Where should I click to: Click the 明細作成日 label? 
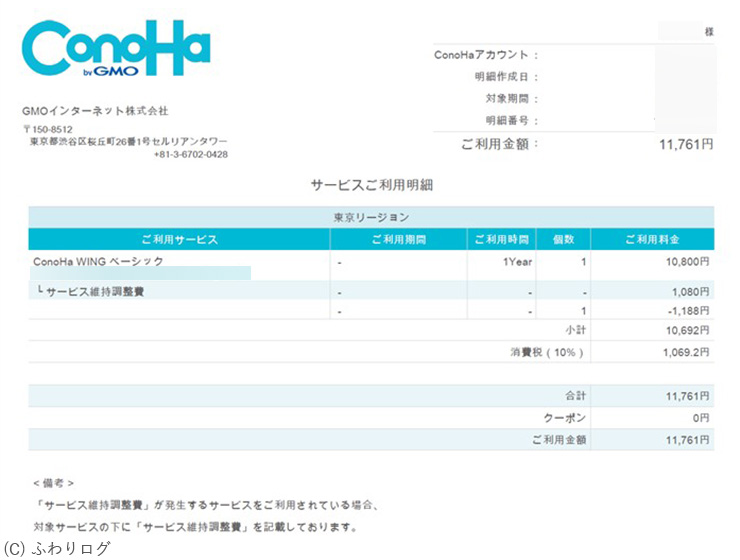[x=506, y=77]
